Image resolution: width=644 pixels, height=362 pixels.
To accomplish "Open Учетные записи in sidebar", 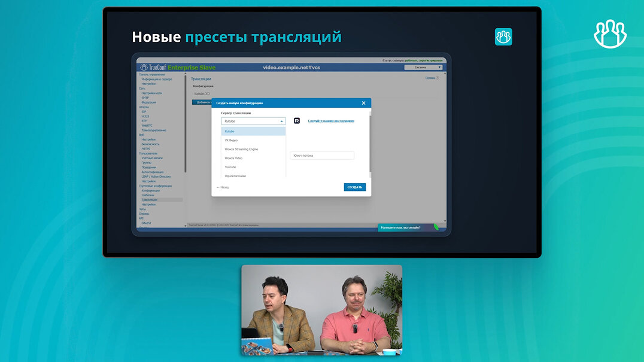I will pos(152,158).
